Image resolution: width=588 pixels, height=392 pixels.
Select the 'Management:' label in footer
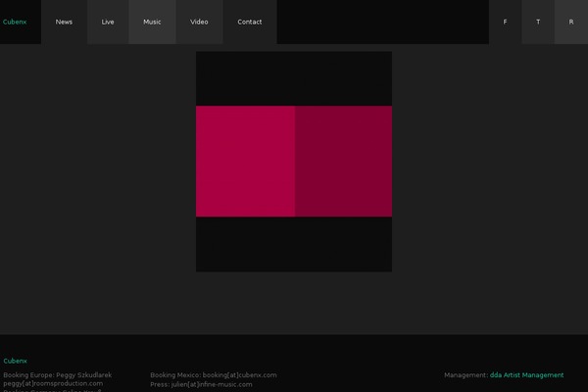[x=466, y=375]
